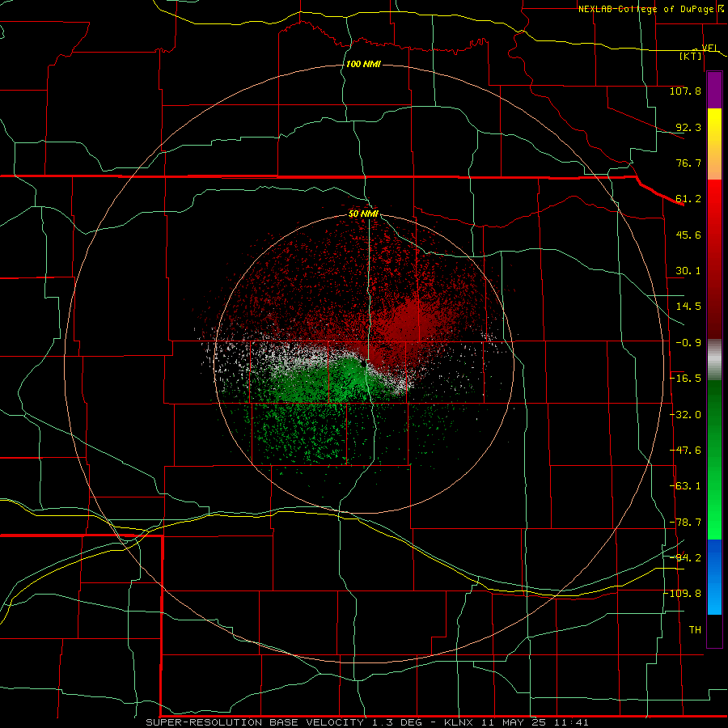Click the VEL legend title

coord(710,48)
